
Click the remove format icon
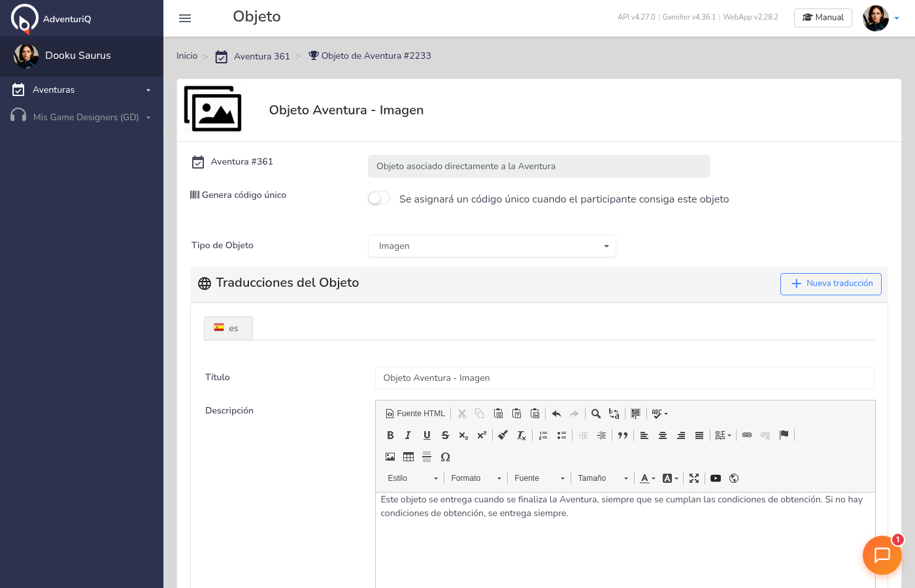tap(522, 435)
